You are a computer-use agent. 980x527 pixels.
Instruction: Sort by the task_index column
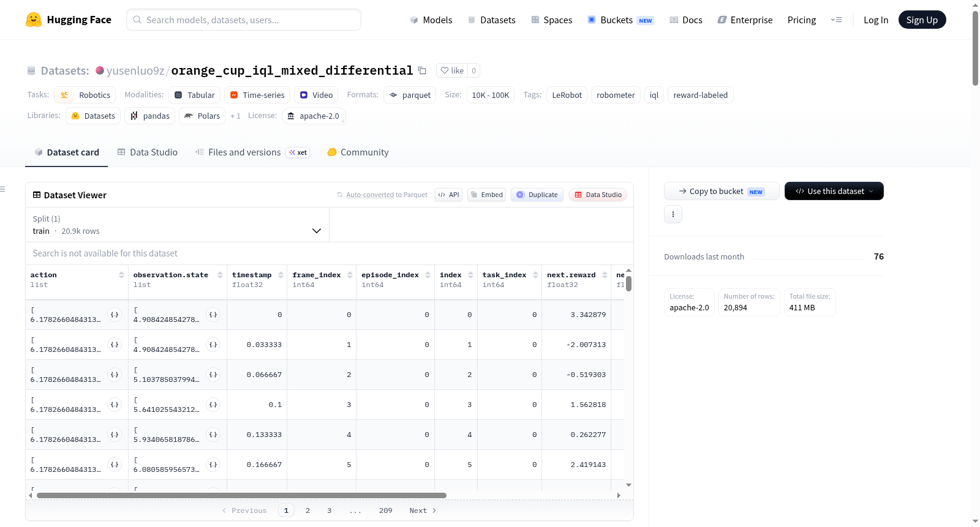click(535, 275)
